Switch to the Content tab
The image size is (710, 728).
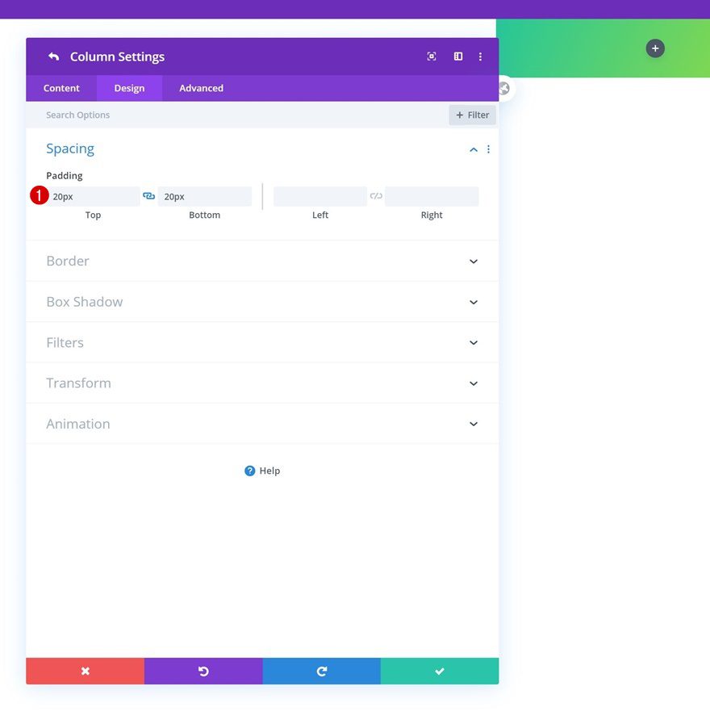coord(61,88)
